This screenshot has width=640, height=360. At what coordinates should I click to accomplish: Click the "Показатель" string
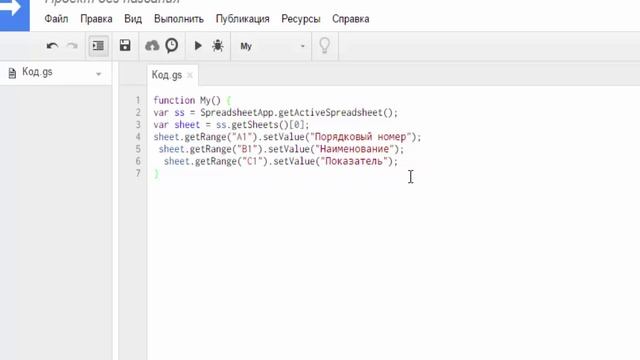click(354, 162)
